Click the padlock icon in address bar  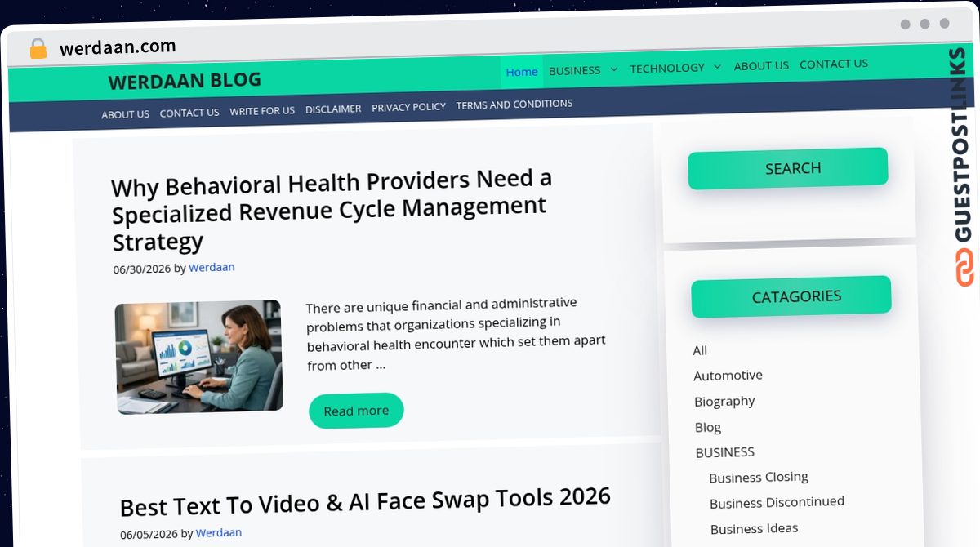pyautogui.click(x=38, y=49)
